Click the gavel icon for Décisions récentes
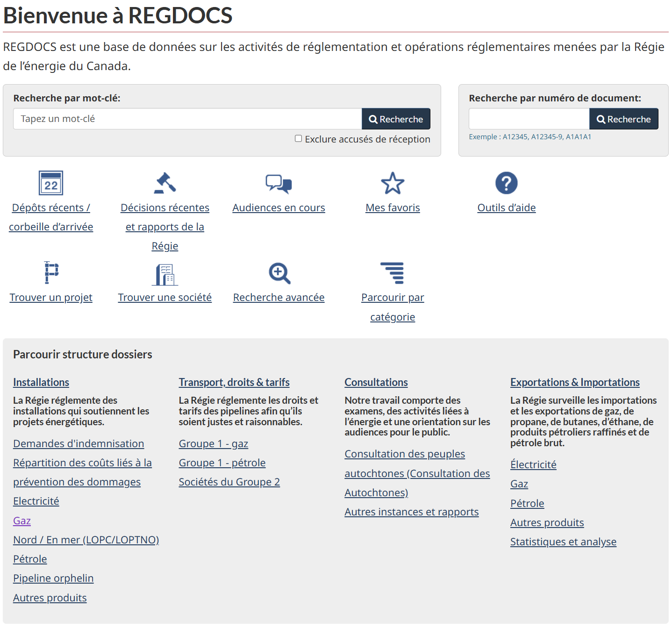Image resolution: width=672 pixels, height=628 pixels. coord(165,183)
